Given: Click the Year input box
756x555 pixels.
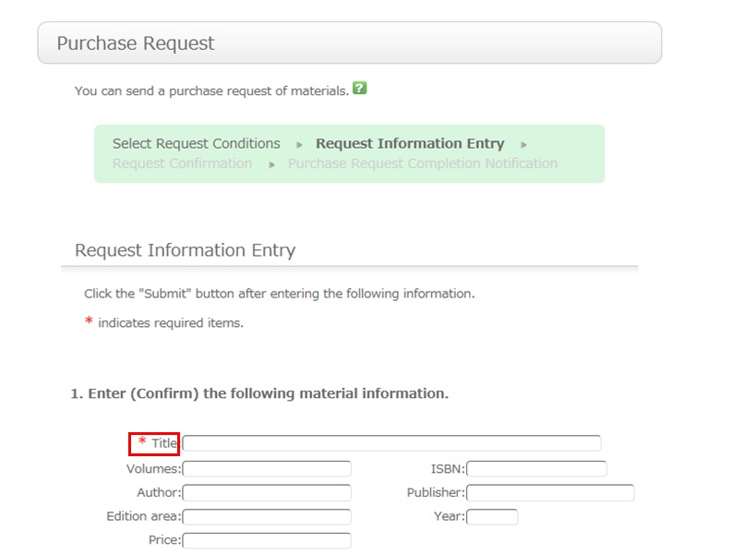Looking at the screenshot, I should pyautogui.click(x=492, y=517).
